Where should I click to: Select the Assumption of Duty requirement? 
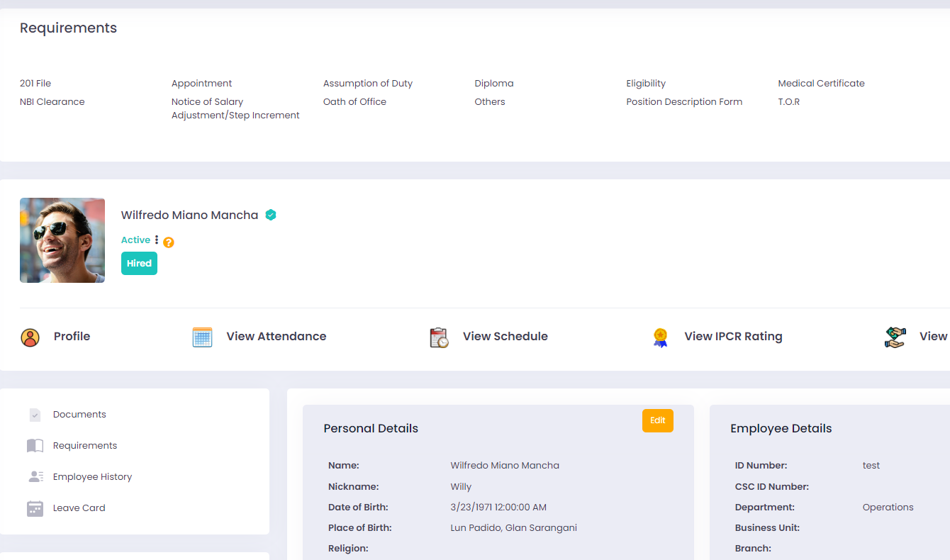[x=368, y=84]
